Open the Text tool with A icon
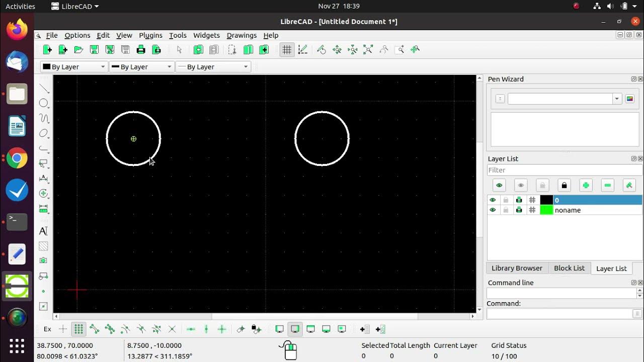644x362 pixels. tap(43, 231)
